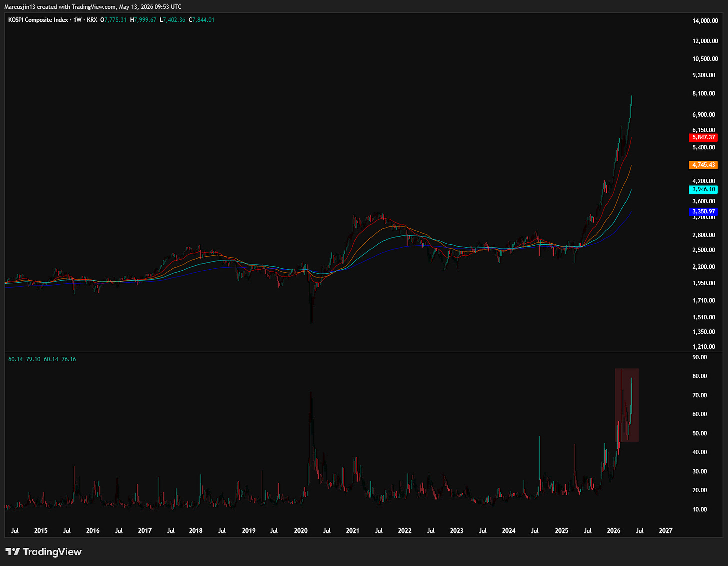Image resolution: width=728 pixels, height=566 pixels.
Task: Click the 1,210.00 price scale label
Action: 704,347
